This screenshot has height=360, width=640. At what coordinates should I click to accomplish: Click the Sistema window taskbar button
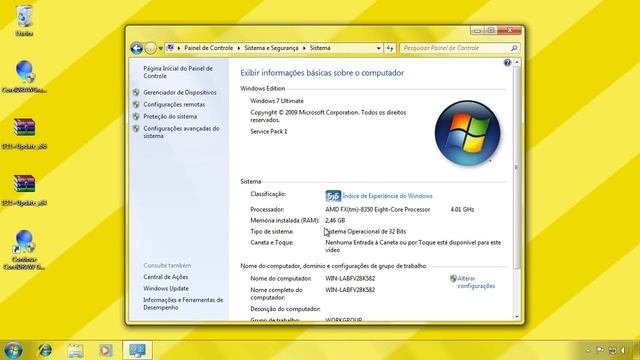pyautogui.click(x=137, y=350)
